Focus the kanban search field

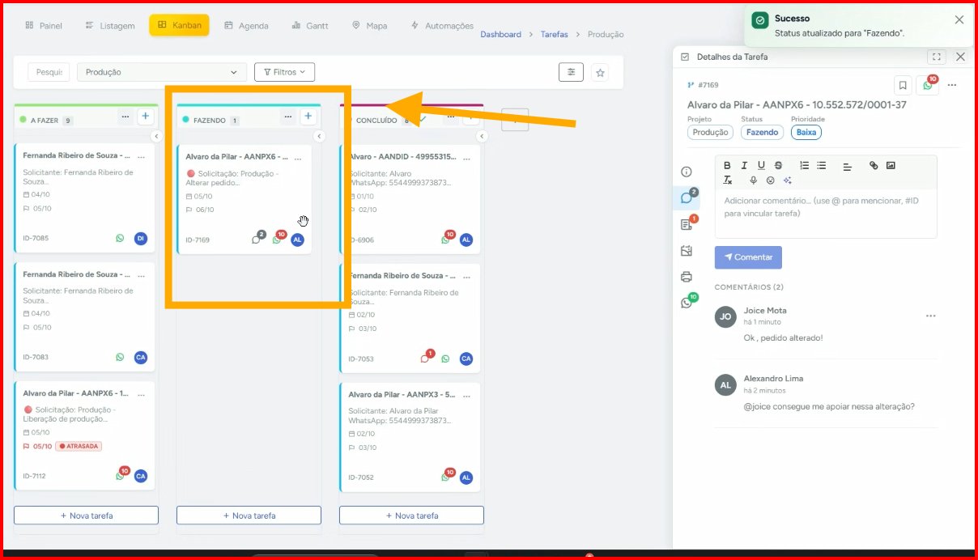49,72
